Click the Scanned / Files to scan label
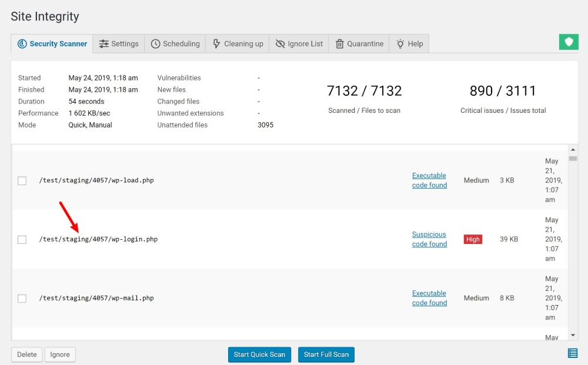This screenshot has height=365, width=588. point(364,110)
